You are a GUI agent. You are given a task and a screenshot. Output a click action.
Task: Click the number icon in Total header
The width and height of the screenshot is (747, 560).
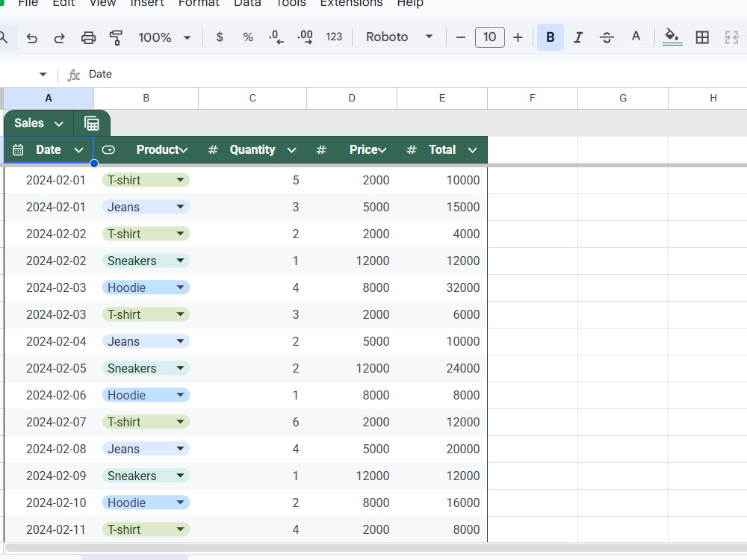click(412, 150)
